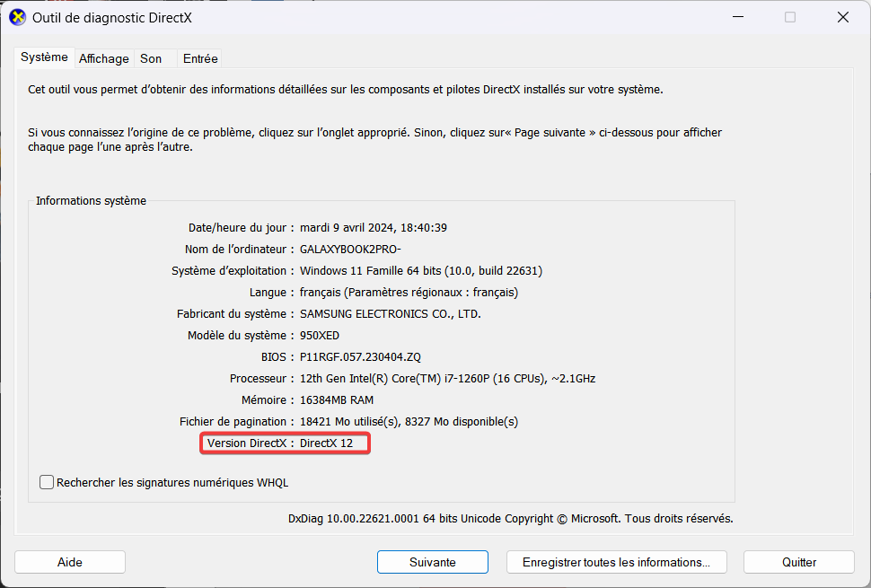Click the DirectX icon in title bar
This screenshot has height=588, width=871.
18,17
